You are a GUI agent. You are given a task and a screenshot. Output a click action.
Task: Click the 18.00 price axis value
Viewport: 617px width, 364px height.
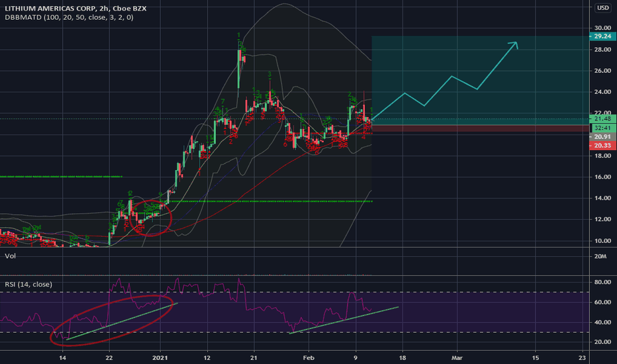[602, 156]
